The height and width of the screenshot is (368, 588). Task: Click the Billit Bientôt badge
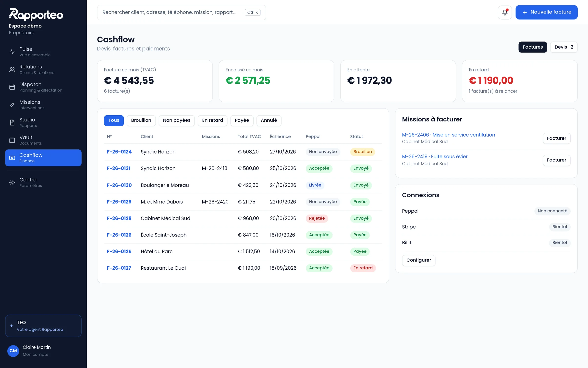coord(560,243)
